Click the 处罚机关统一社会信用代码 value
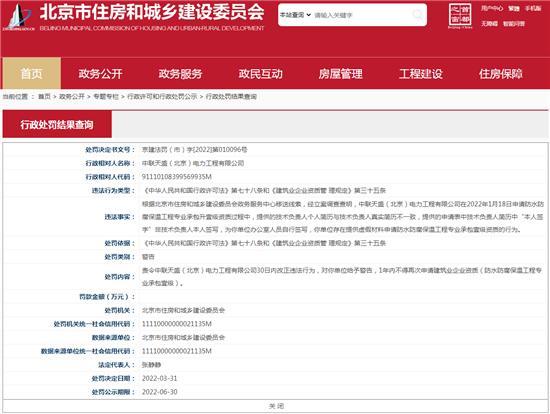Image resolution: width=550 pixels, height=414 pixels. 176,324
